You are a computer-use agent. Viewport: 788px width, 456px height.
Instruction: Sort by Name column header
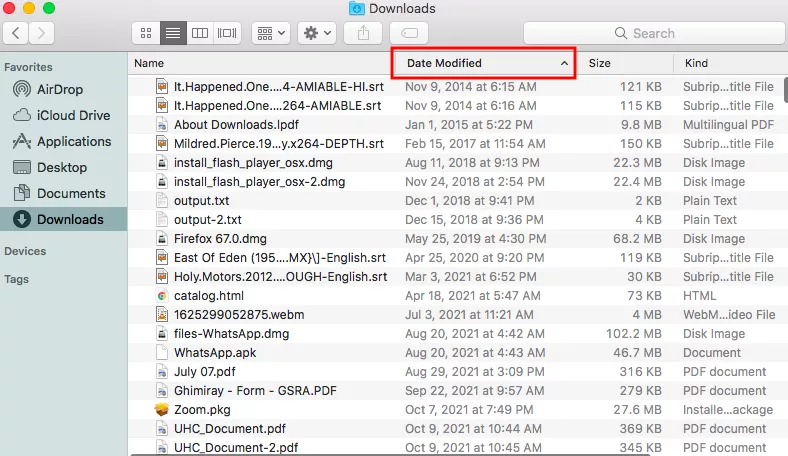tap(149, 63)
